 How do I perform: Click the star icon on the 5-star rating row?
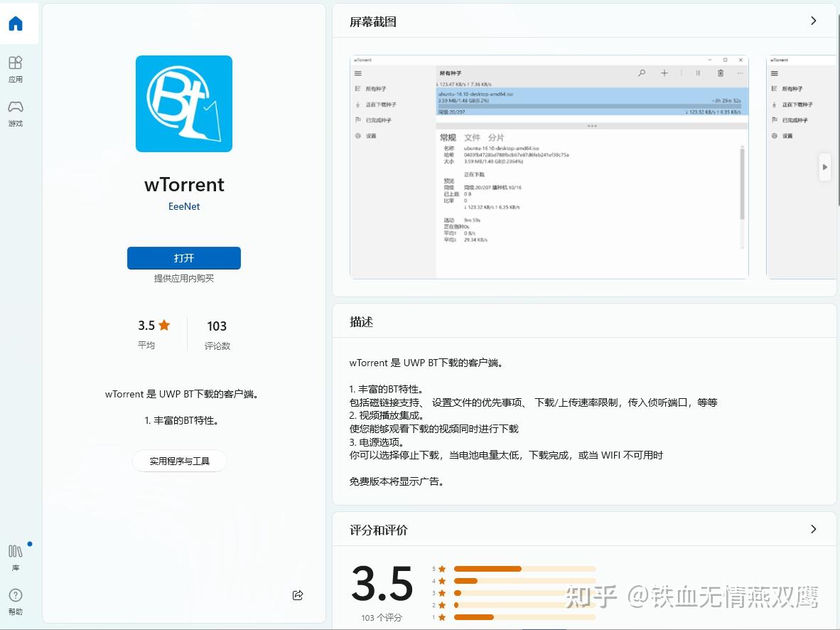click(x=441, y=569)
